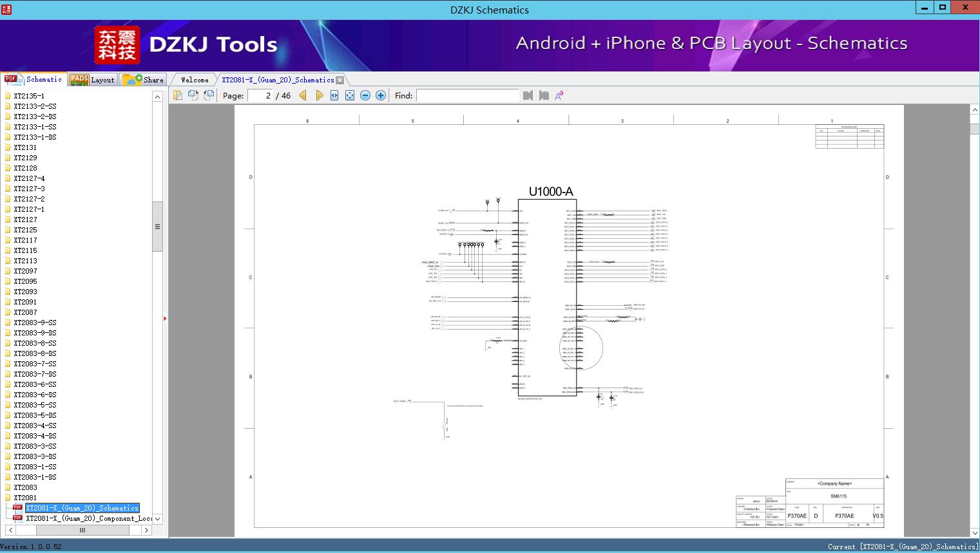980x553 pixels.
Task: Find previous search match
Action: pyautogui.click(x=528, y=95)
